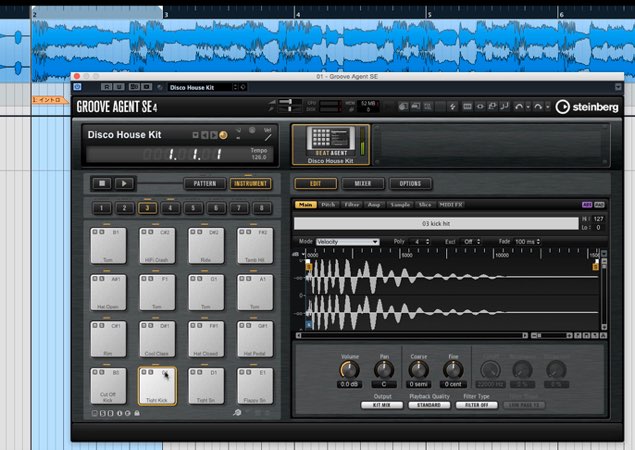The width and height of the screenshot is (635, 450).
Task: Click the lock icon below pads
Action: (137, 413)
